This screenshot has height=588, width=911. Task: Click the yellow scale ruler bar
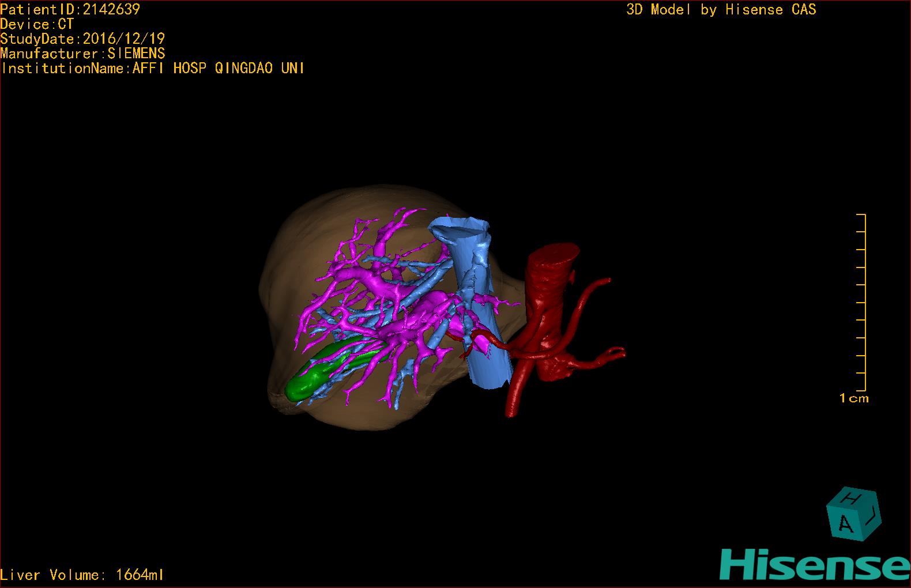[861, 303]
